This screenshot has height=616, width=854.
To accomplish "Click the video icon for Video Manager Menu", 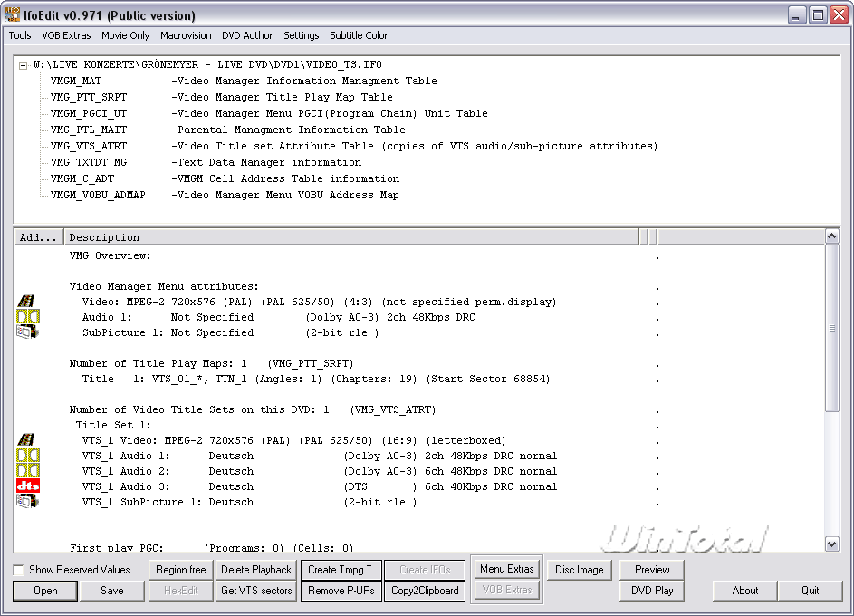I will click(27, 302).
